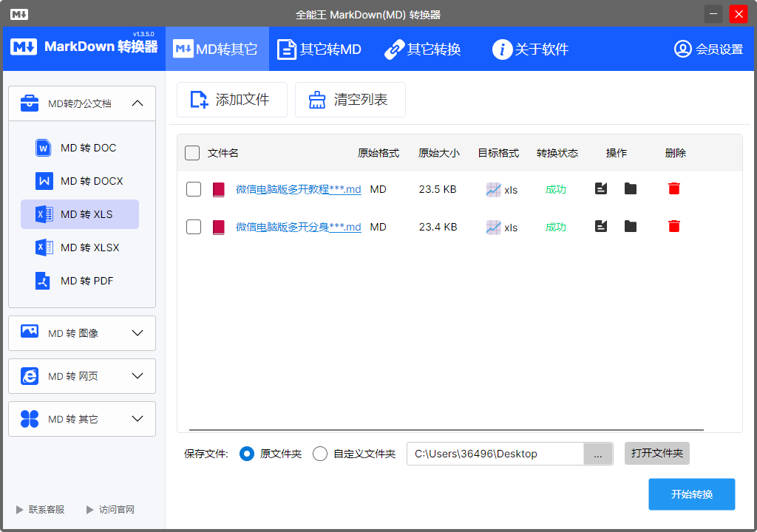The width and height of the screenshot is (757, 532).
Task: Click the briefcase icon of MD转办公文档
Action: pos(30,103)
